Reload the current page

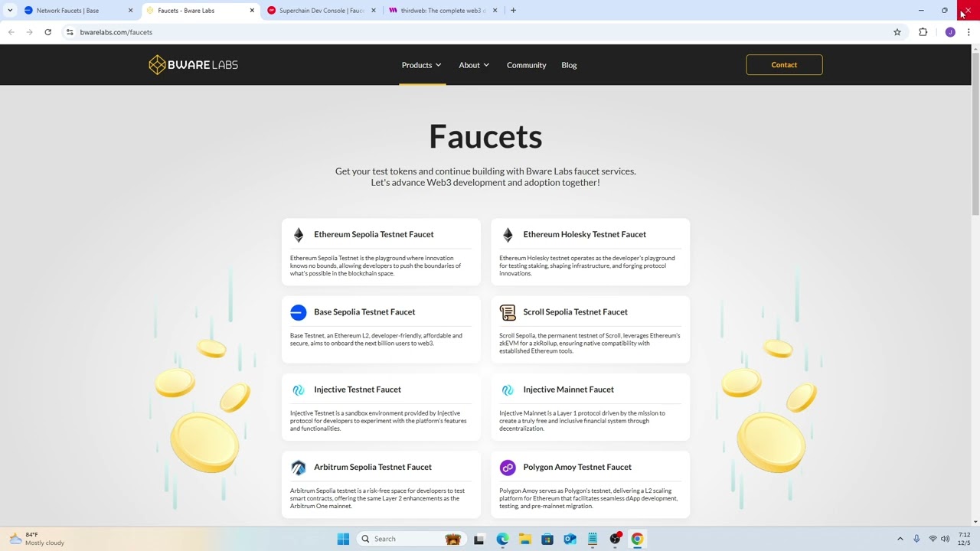[x=47, y=32]
